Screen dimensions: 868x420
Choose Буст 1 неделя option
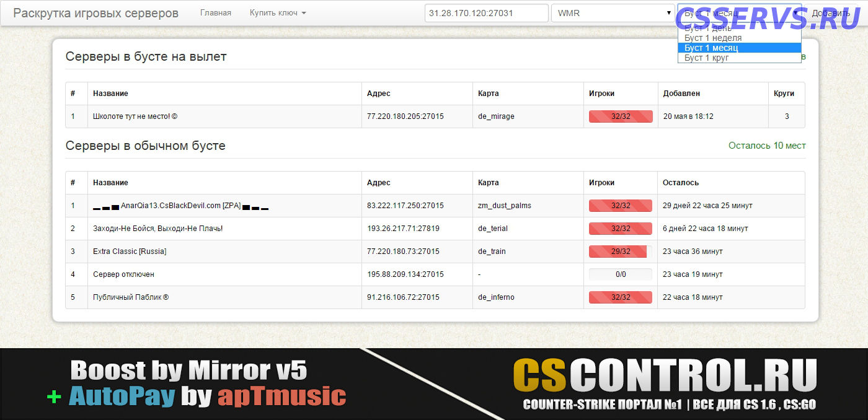[739, 38]
